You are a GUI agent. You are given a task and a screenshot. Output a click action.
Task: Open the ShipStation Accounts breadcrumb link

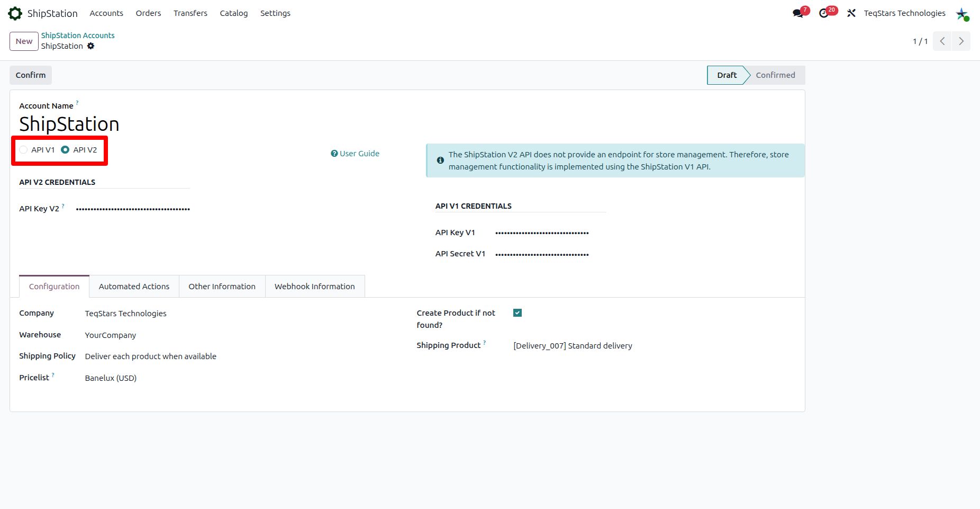[78, 35]
